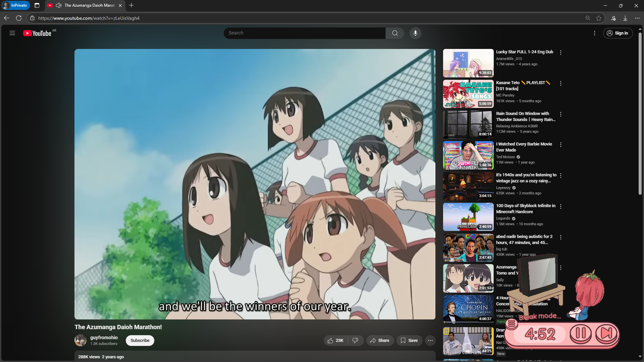The image size is (644, 362).
Task: Click The Azumanga Daioh Marathon! title
Action: pos(118,327)
